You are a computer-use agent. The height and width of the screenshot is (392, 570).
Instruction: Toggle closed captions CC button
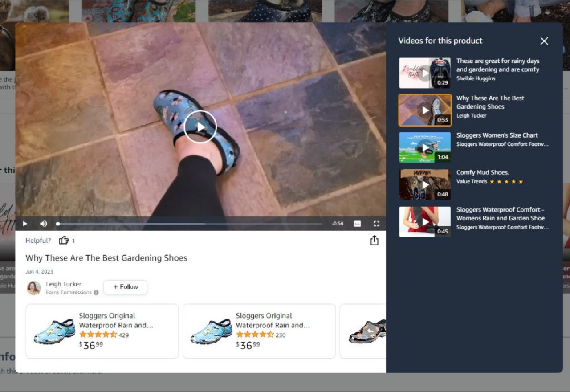(x=357, y=224)
